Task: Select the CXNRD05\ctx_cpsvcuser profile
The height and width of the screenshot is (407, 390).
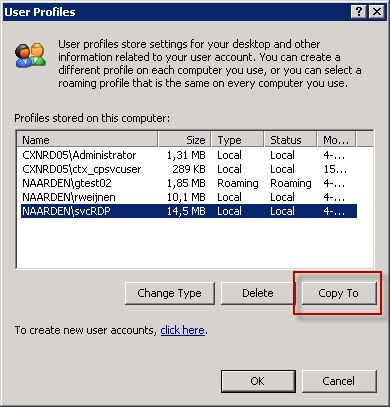Action: (189, 169)
